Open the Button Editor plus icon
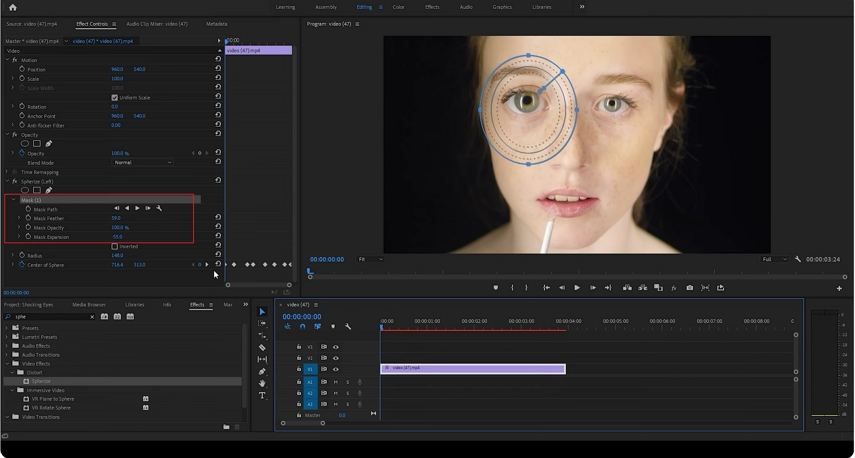Image resolution: width=855 pixels, height=458 pixels. [839, 288]
